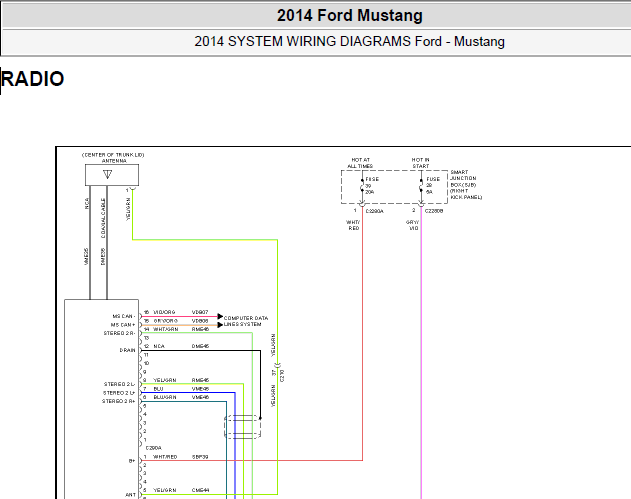Screen dimensions: 631x499
Task: Click the 'HOT AT ALL TIMES' label
Action: pyautogui.click(x=360, y=163)
